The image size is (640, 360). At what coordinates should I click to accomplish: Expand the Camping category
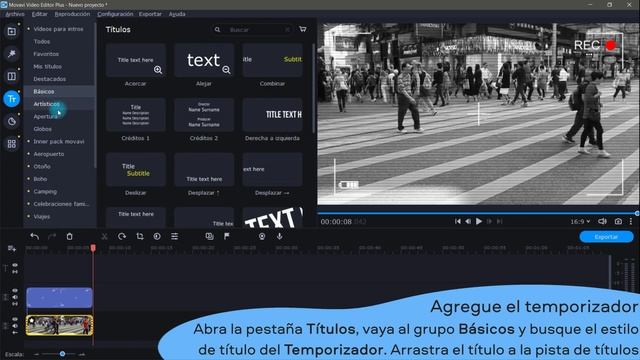29,191
